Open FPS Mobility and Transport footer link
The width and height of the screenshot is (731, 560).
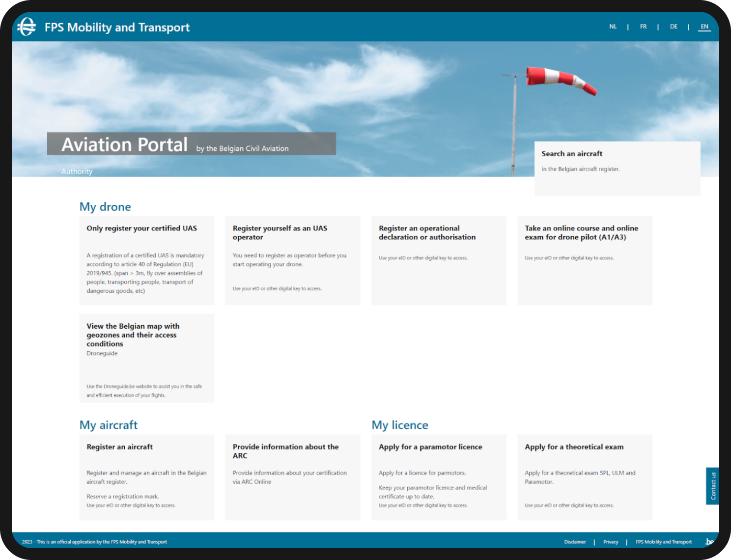[x=663, y=542]
